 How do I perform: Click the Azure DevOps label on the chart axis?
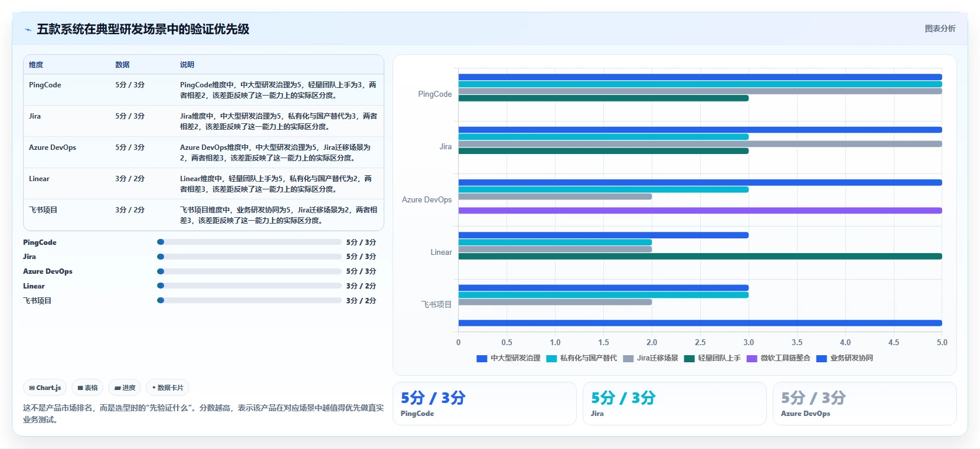click(x=427, y=200)
